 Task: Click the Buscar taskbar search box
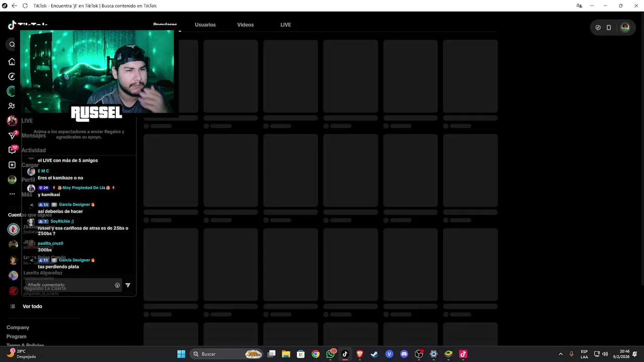point(227,354)
